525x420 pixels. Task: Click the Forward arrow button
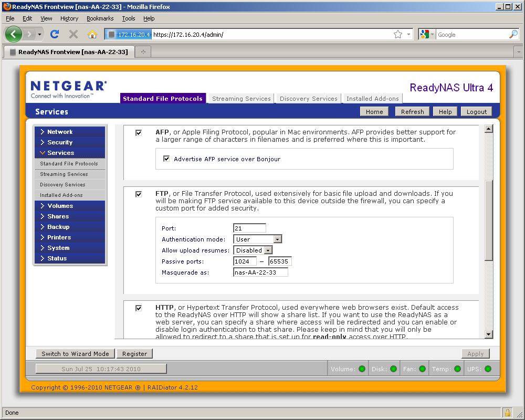[30, 34]
